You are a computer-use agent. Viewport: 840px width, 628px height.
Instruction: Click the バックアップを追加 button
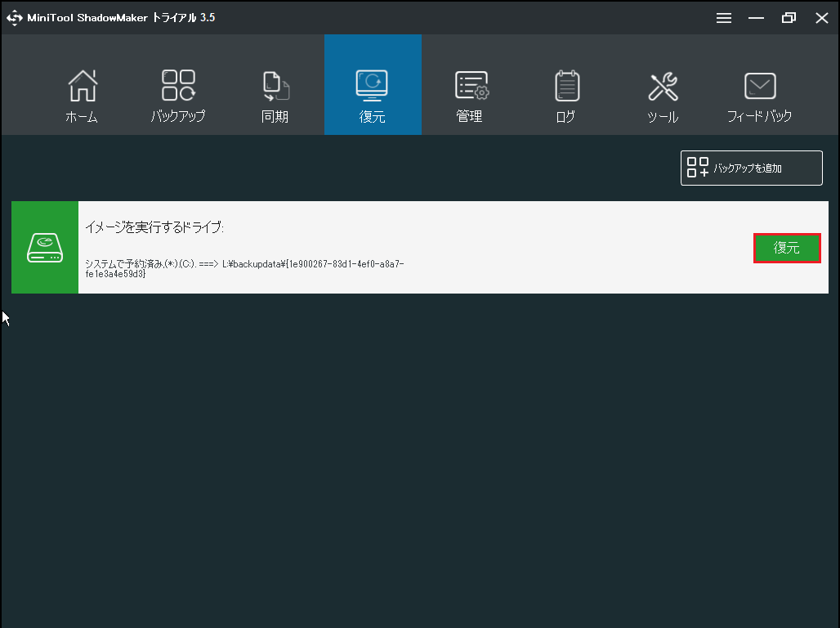point(751,168)
